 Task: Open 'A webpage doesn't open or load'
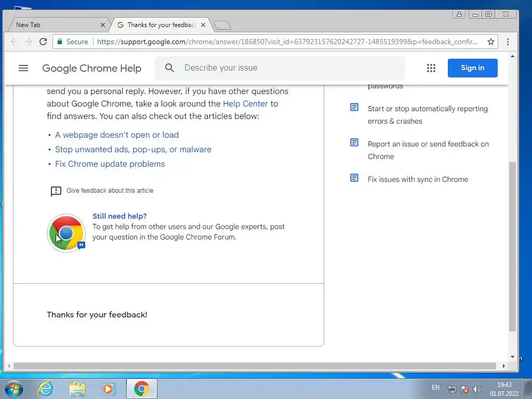117,135
